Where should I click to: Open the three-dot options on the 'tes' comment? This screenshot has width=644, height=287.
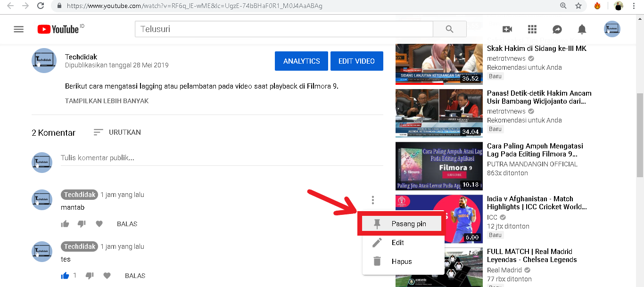click(372, 200)
